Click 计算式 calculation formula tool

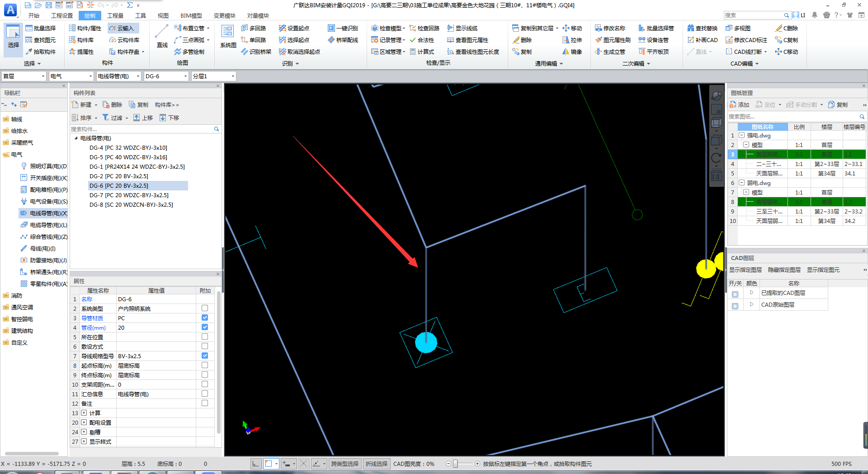pyautogui.click(x=422, y=52)
